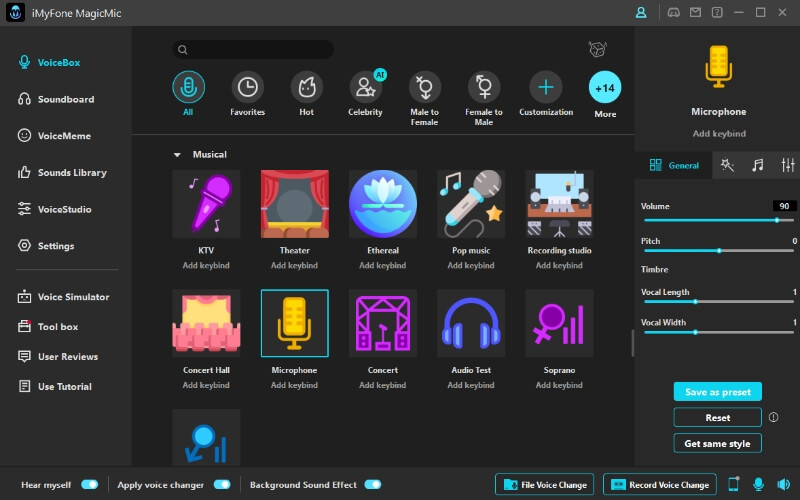Choose the Recording studio voice effect
800x500 pixels.
[559, 204]
